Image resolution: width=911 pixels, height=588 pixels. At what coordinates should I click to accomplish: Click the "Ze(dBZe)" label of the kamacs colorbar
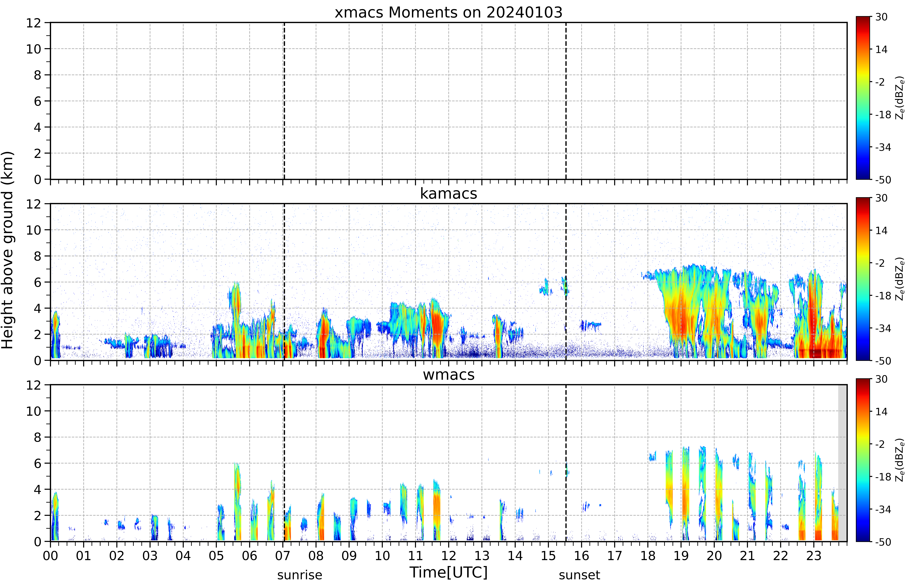pyautogui.click(x=900, y=279)
